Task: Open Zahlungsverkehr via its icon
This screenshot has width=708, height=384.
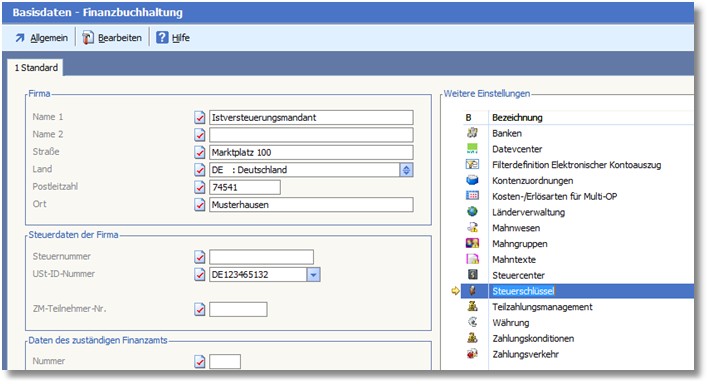Action: (x=472, y=354)
